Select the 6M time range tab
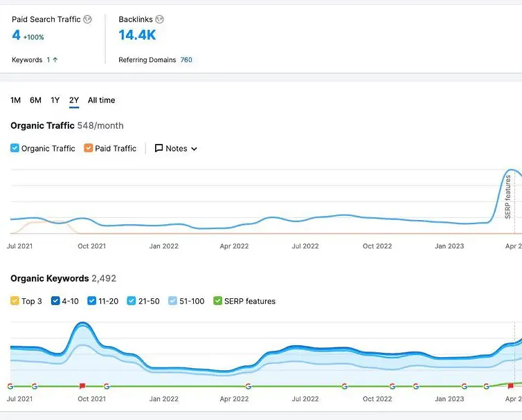The image size is (522, 420). pyautogui.click(x=35, y=100)
